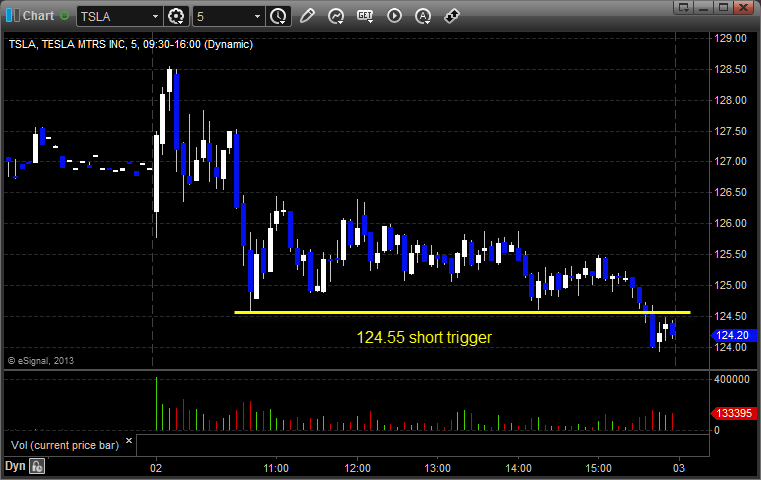
Task: Click the 127.50 price axis label
Action: (730, 132)
